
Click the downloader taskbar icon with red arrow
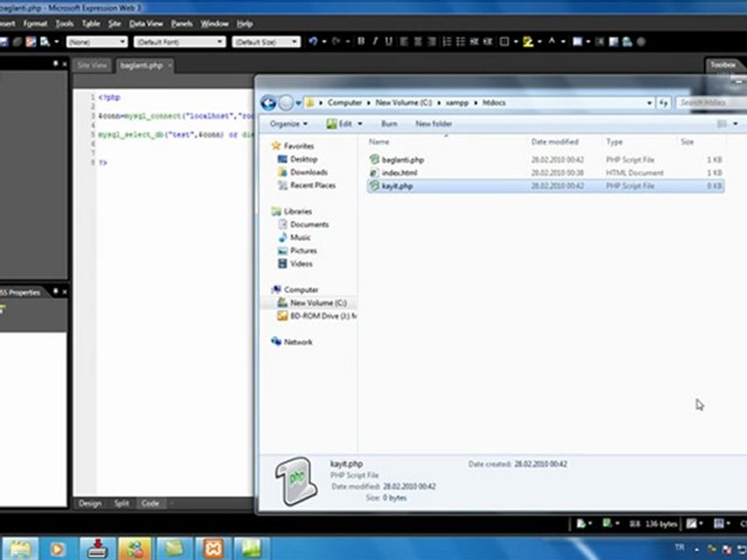point(98,549)
